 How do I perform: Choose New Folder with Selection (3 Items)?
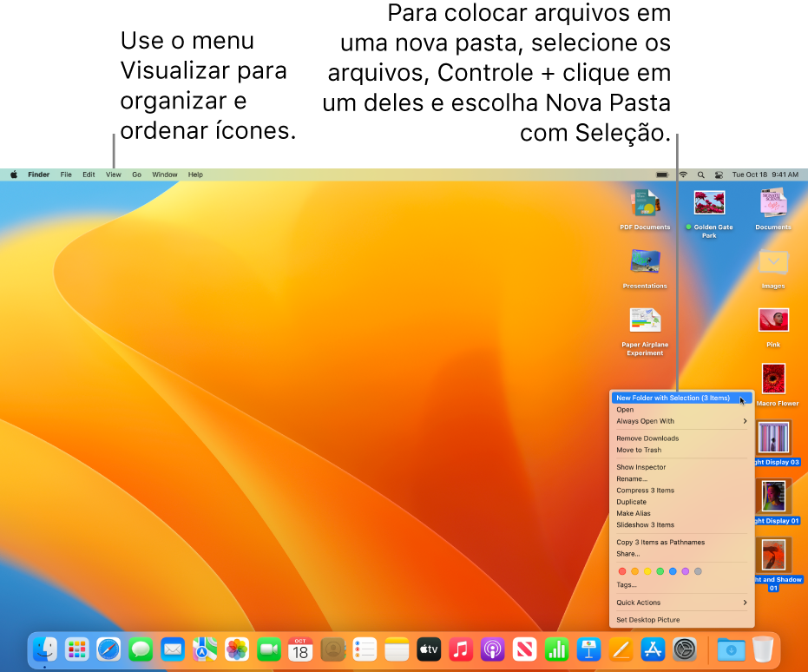coord(673,398)
